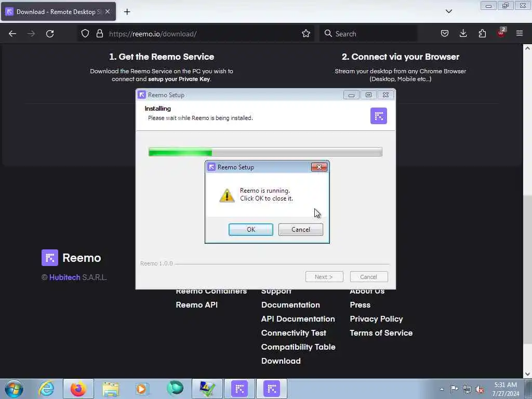Expand the list all tabs chevron
Screen dimensions: 532x399
[448, 11]
